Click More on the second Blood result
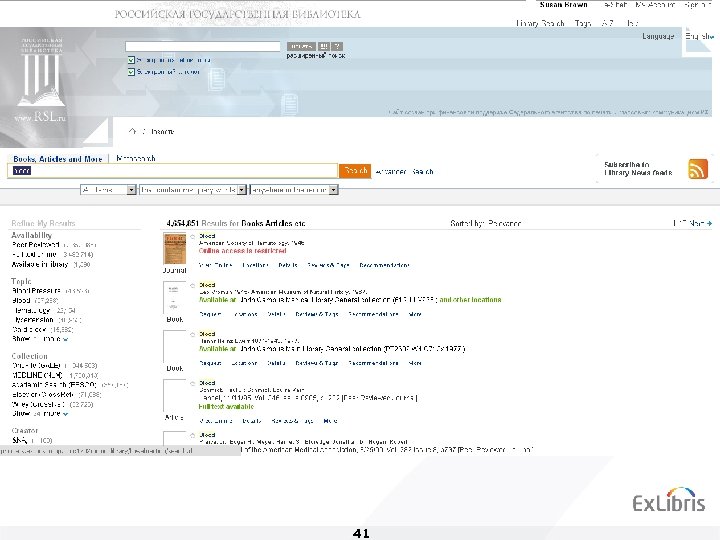 click(415, 314)
